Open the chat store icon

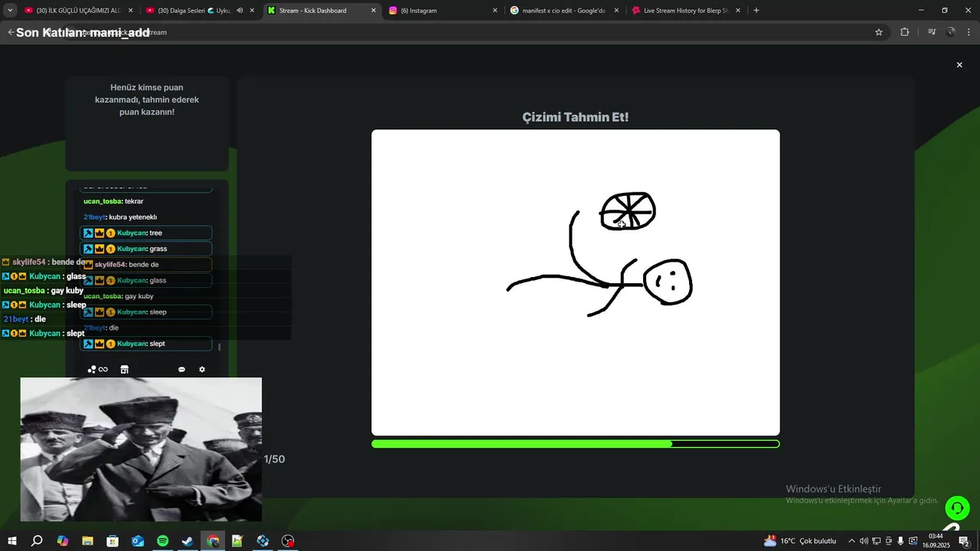click(125, 370)
